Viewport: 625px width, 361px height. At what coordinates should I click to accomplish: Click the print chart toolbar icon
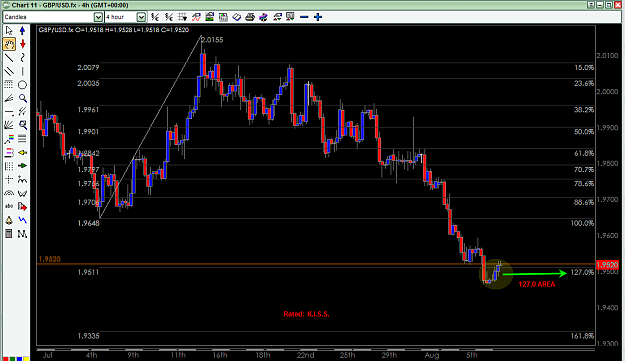(x=250, y=17)
